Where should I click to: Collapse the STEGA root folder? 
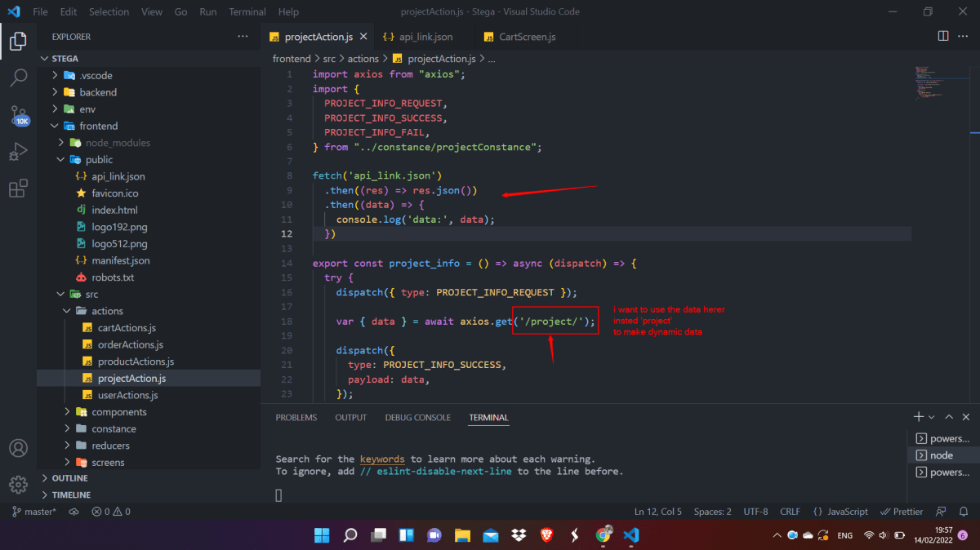[67, 59]
